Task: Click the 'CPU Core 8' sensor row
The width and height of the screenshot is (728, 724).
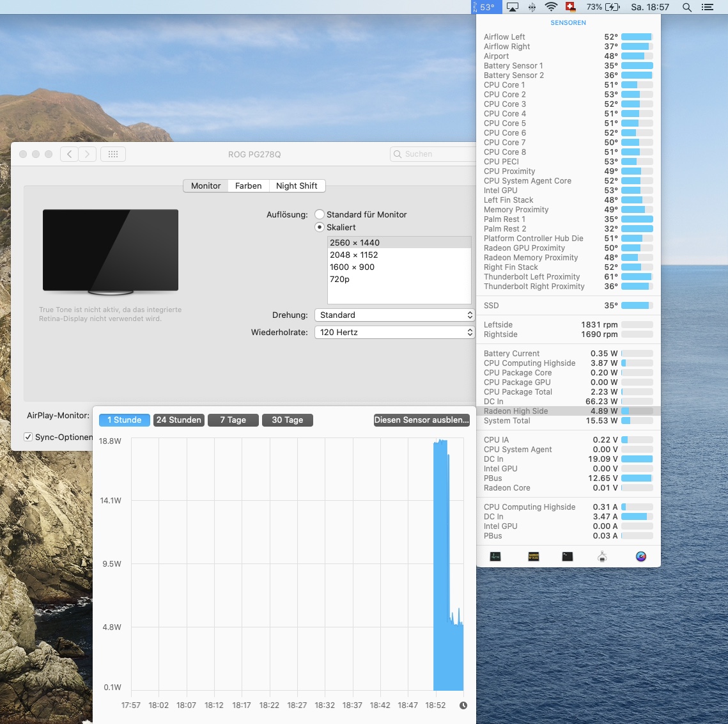Action: coord(568,152)
